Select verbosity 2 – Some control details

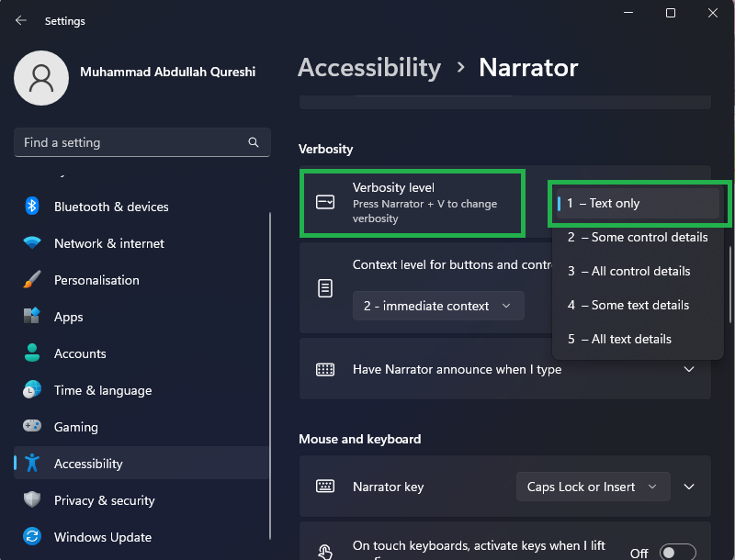pos(638,237)
